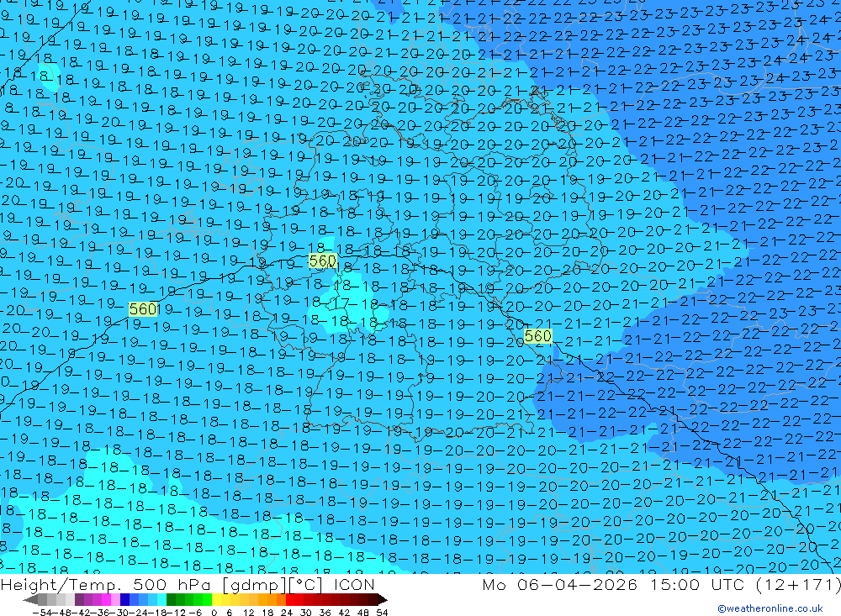Click the '54' legend scale value
841x616 pixels.
pos(382,613)
